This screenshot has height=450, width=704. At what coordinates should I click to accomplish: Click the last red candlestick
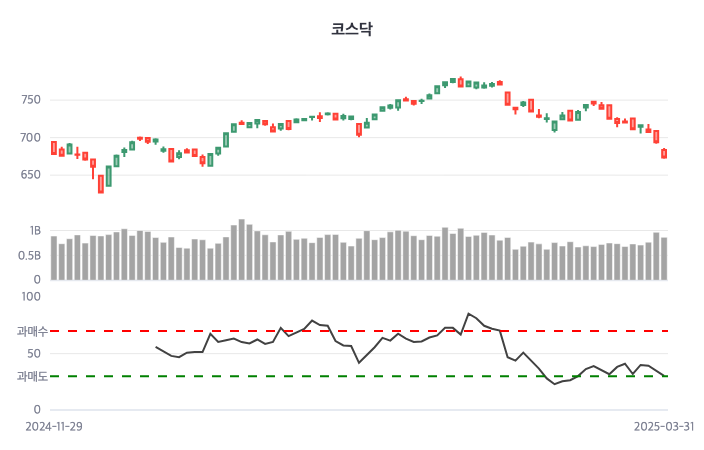pyautogui.click(x=664, y=153)
